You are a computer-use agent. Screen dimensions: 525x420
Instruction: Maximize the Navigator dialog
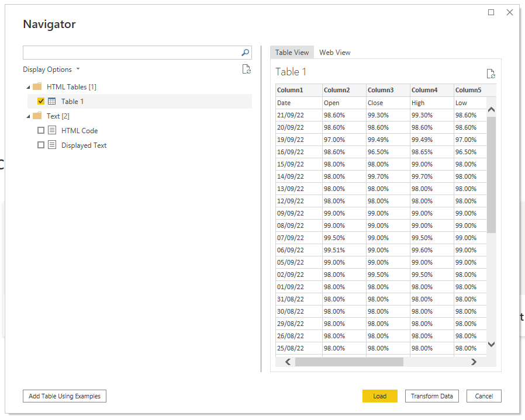(x=491, y=12)
